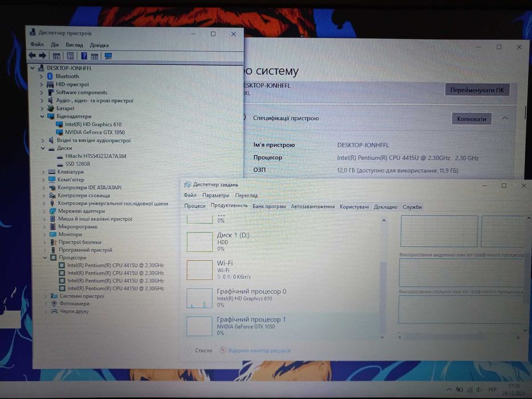Viewport: 532px width, 399px height.
Task: Select the Bluetooth device category icon
Action: (50, 76)
